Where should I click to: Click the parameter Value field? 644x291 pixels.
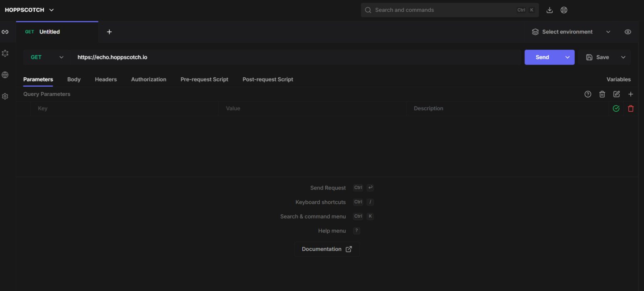pos(312,108)
